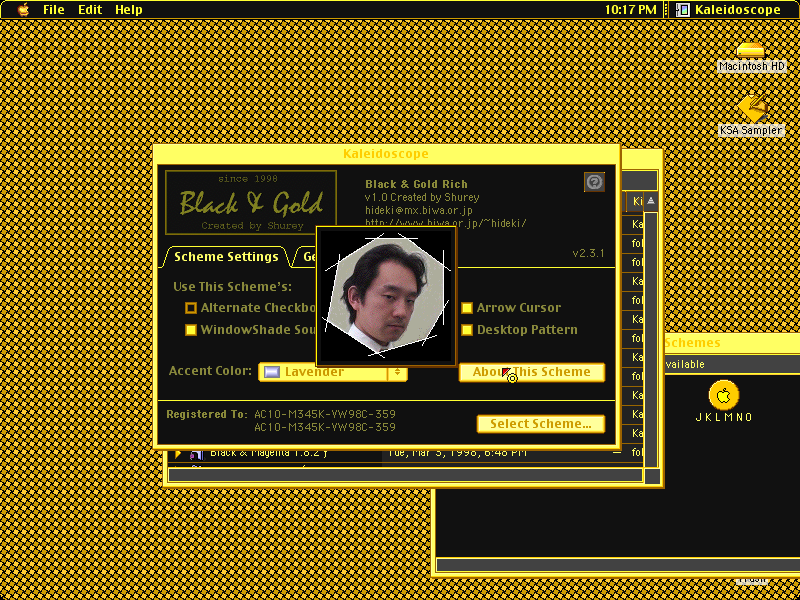Open the File menu
The image size is (800, 600).
tap(54, 9)
